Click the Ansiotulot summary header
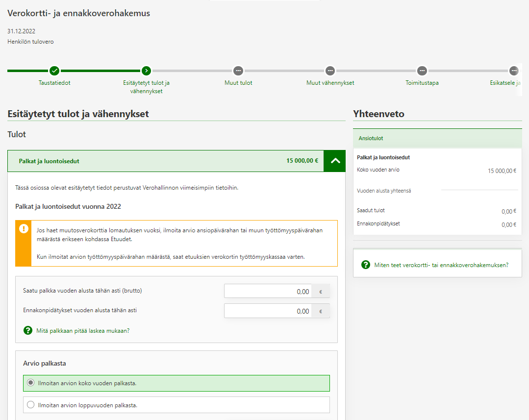This screenshot has width=529, height=420. click(437, 139)
